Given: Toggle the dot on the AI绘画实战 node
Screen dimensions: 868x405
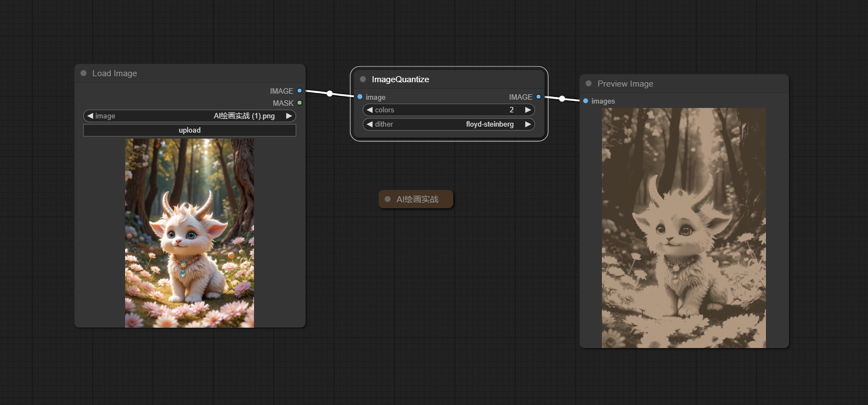Looking at the screenshot, I should click(x=387, y=199).
